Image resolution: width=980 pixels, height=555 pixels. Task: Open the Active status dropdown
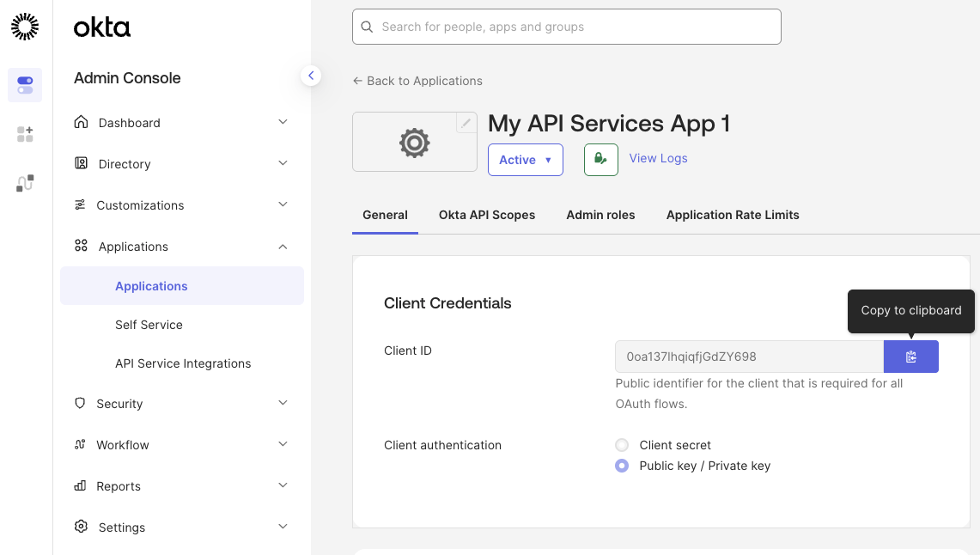coord(526,160)
